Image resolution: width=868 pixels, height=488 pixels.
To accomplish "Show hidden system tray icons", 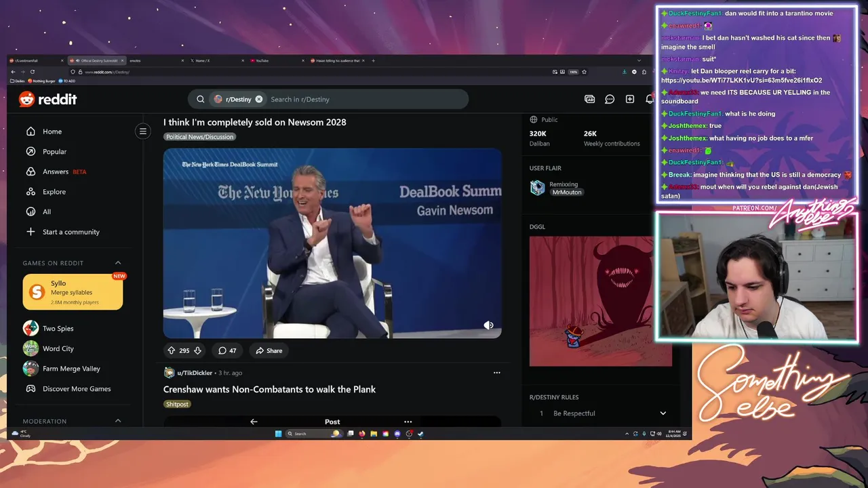I will click(x=627, y=434).
